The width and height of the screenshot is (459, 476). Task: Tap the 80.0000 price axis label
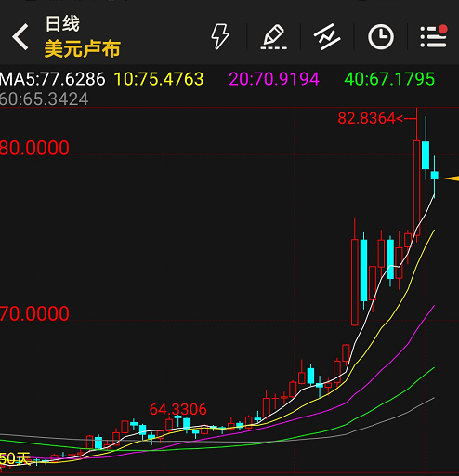point(34,148)
